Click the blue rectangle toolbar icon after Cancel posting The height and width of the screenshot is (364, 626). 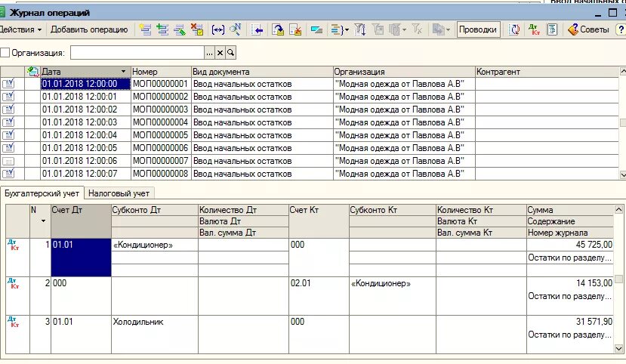(316, 29)
